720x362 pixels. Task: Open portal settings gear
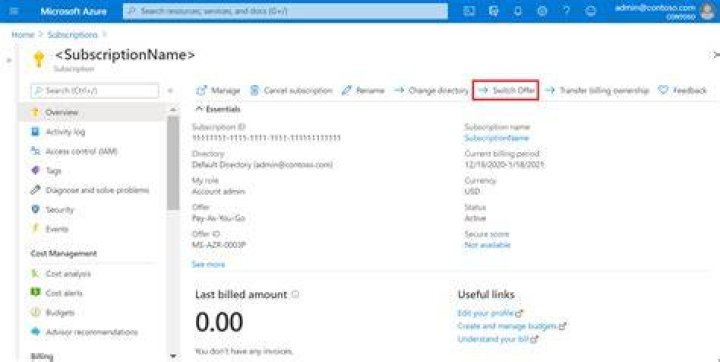click(x=542, y=11)
